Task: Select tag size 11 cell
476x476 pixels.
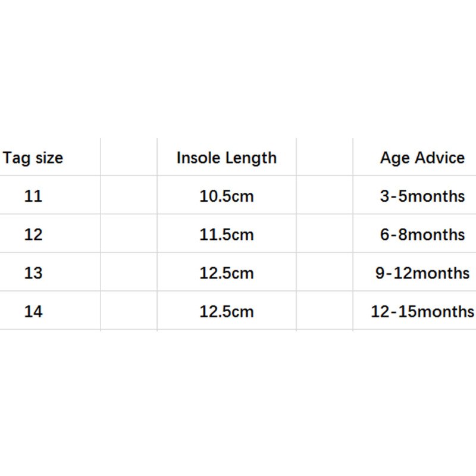Action: [x=33, y=196]
